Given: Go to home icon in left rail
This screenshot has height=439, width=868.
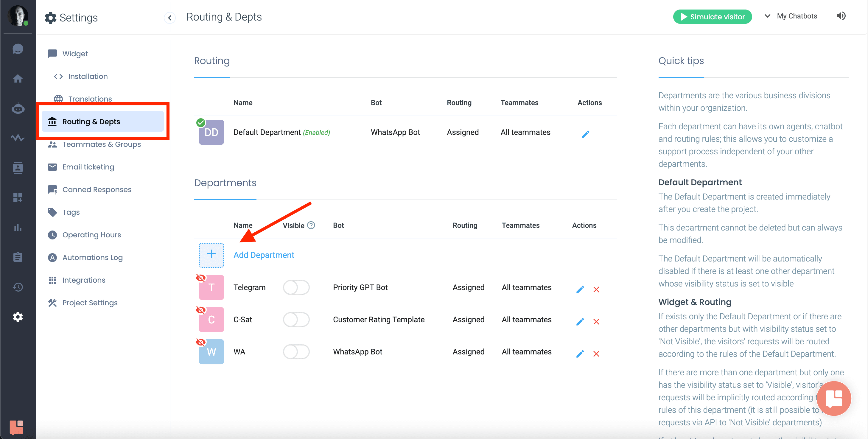Looking at the screenshot, I should click(x=18, y=79).
